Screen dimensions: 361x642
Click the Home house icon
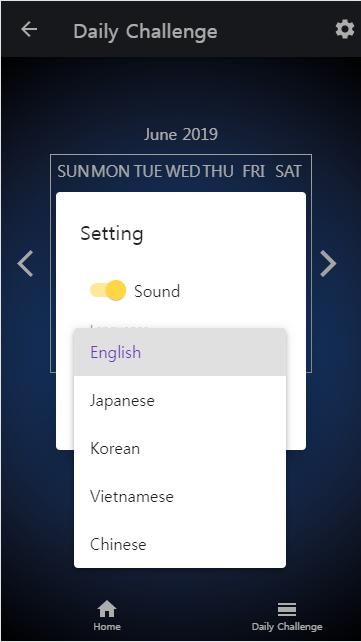coord(107,609)
